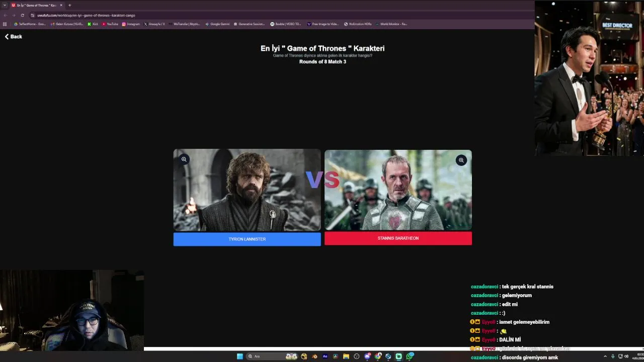This screenshot has width=644, height=362.
Task: Vote for TYRION LANNISTER blue button
Action: pyautogui.click(x=247, y=239)
